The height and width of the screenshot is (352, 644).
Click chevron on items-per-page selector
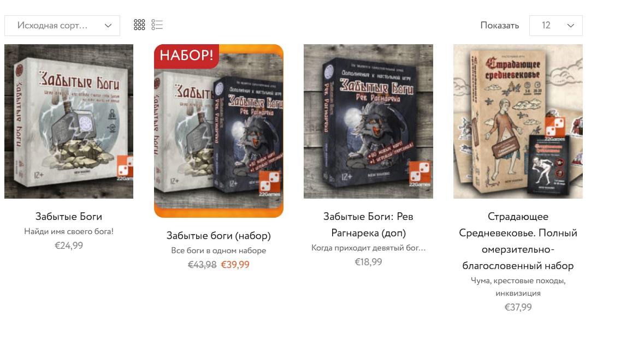[x=570, y=26]
